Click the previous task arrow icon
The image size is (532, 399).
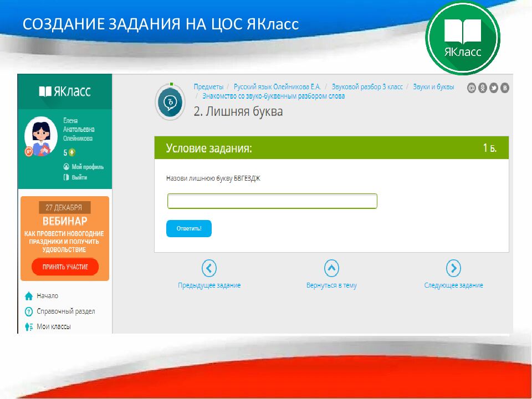pos(209,268)
